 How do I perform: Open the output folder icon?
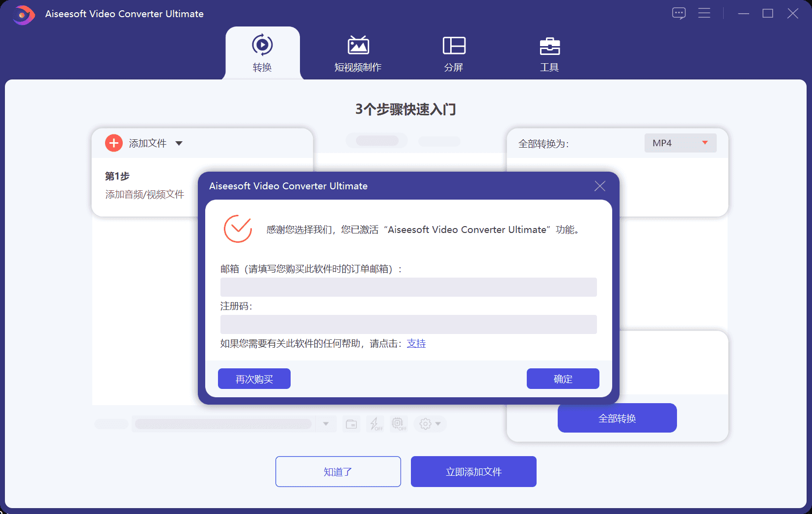tap(352, 424)
